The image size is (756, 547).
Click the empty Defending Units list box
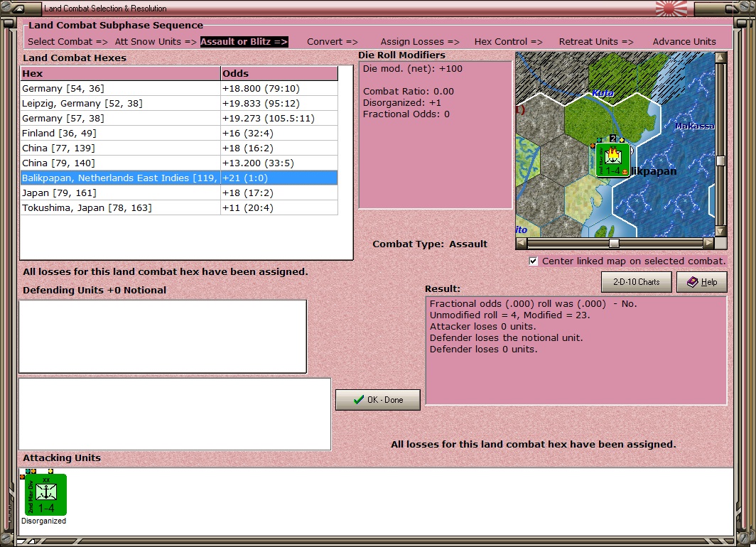[163, 337]
